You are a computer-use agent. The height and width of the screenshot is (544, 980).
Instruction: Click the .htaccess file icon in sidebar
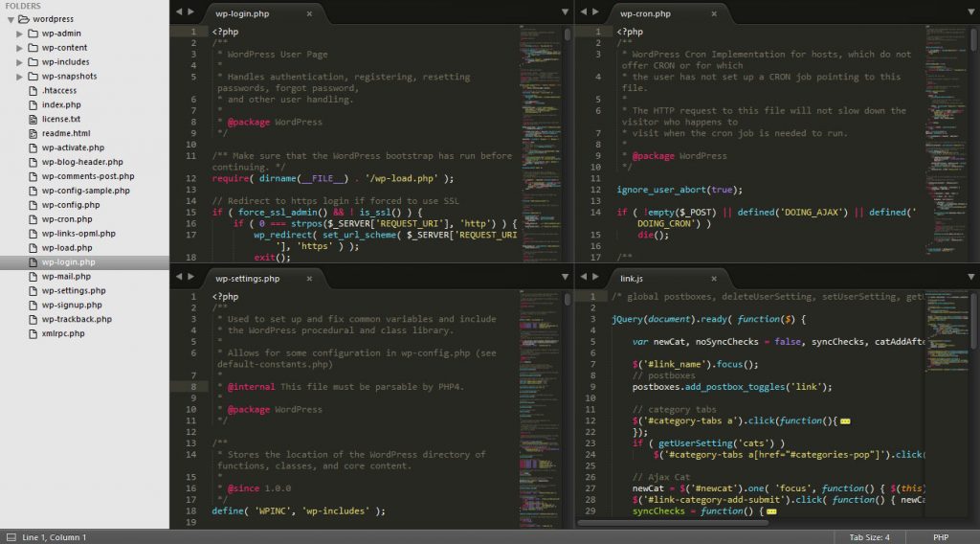click(33, 91)
